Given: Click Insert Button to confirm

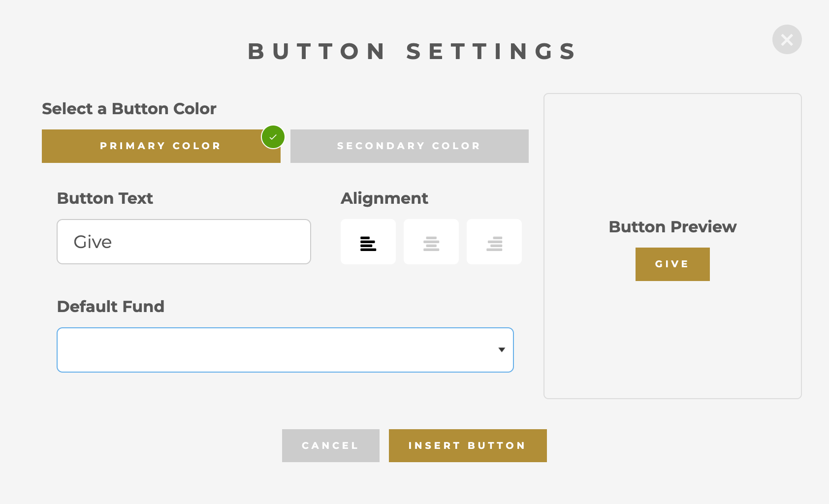Looking at the screenshot, I should 468,445.
